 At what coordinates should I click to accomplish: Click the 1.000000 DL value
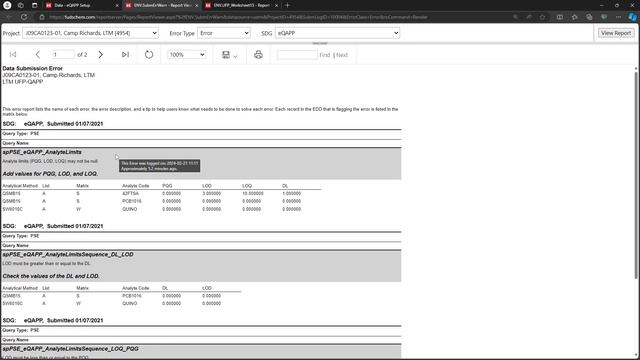pyautogui.click(x=291, y=193)
